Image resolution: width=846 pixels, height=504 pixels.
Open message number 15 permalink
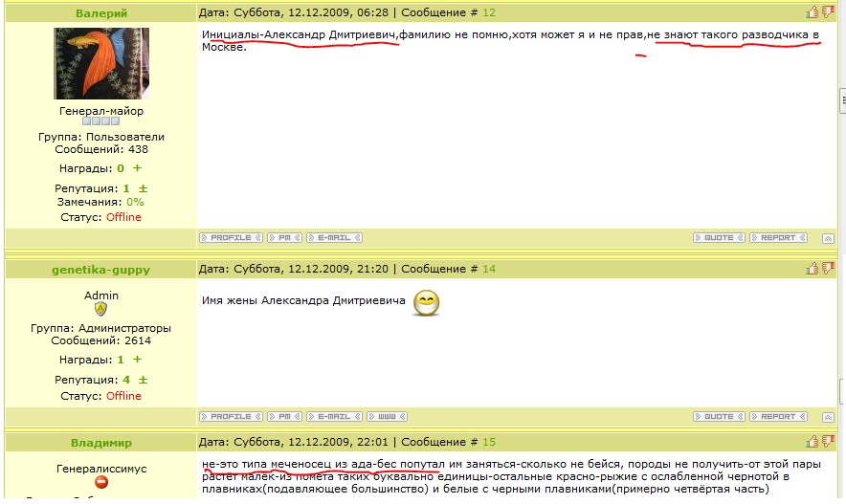pyautogui.click(x=489, y=442)
